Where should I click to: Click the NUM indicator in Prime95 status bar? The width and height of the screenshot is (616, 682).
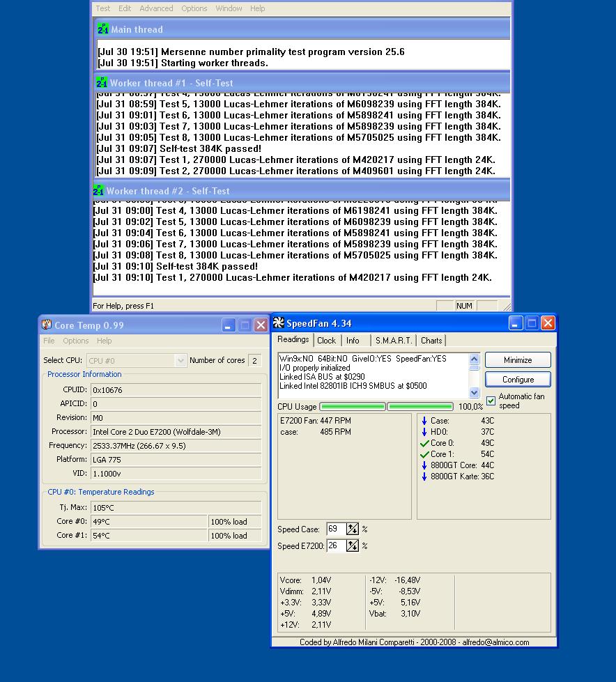point(464,306)
